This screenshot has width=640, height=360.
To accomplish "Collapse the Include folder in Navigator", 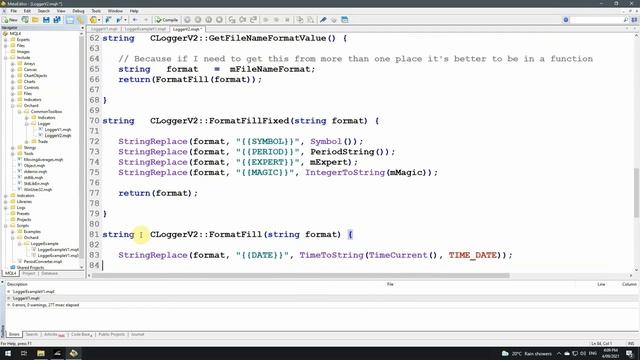I will (x=6, y=58).
